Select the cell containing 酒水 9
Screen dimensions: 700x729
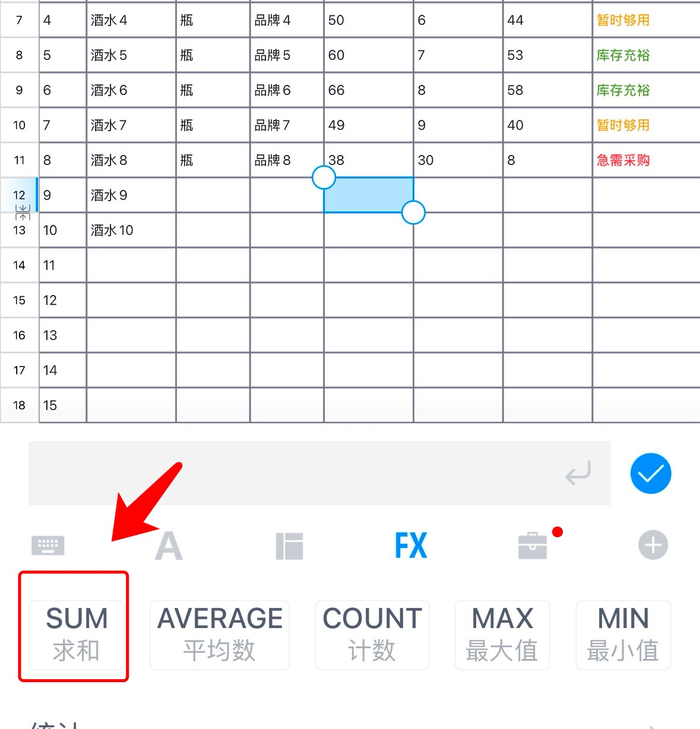coord(131,195)
